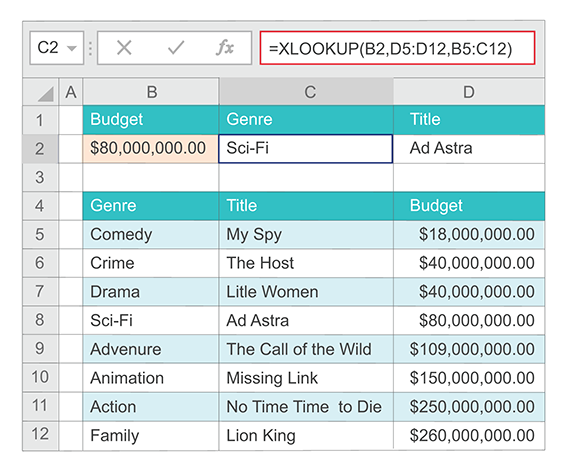Click the Genre header cell in row 1
567x471 pixels.
[x=306, y=120]
